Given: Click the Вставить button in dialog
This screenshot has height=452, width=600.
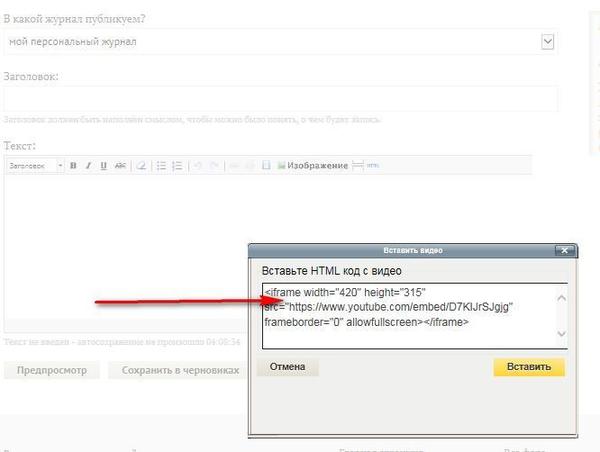Looking at the screenshot, I should coord(528,367).
